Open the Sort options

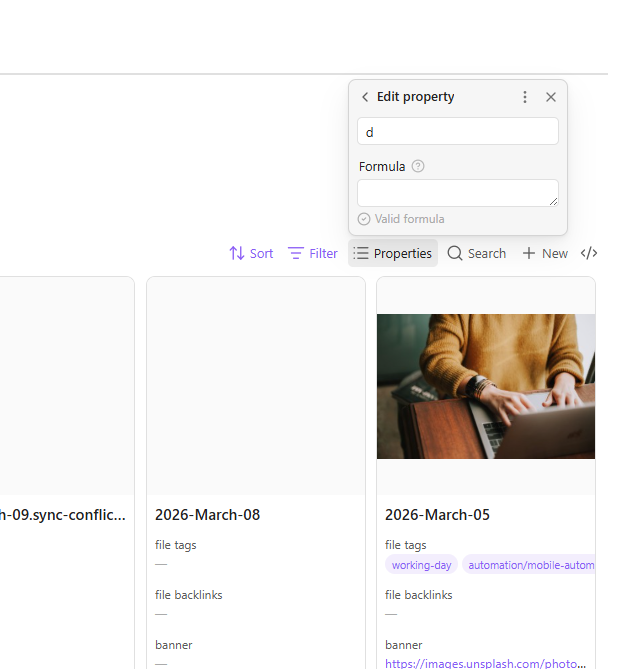(251, 253)
